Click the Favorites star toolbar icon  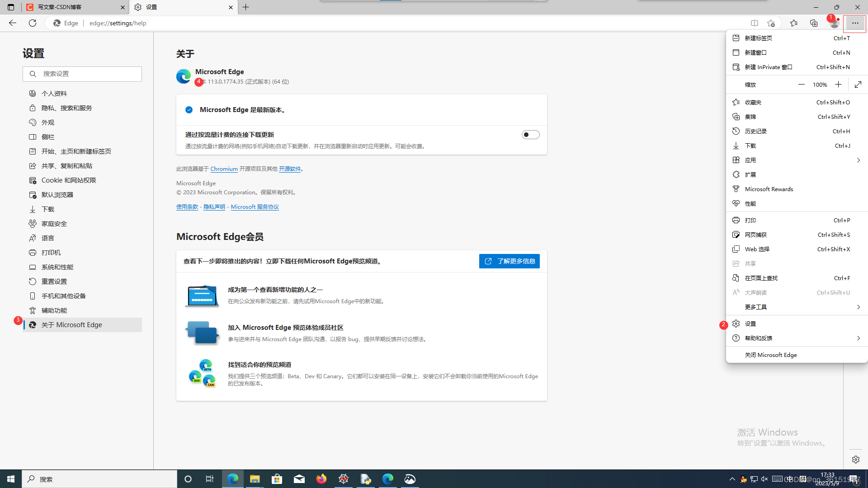(x=793, y=23)
